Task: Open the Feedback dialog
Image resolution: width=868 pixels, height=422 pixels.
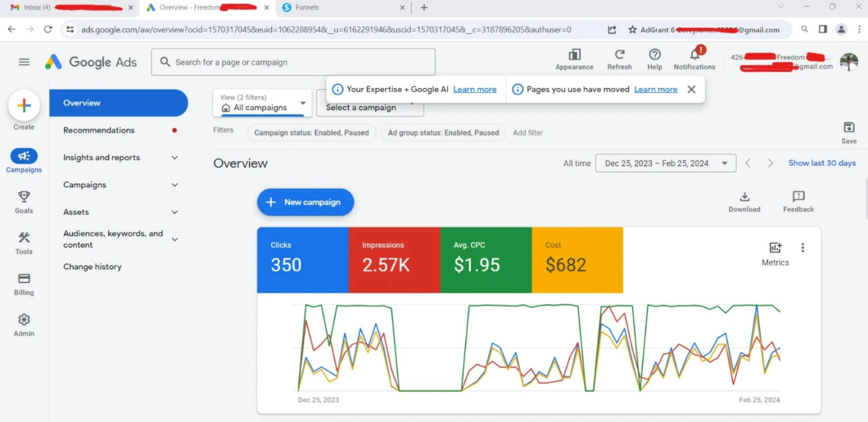Action: click(799, 201)
